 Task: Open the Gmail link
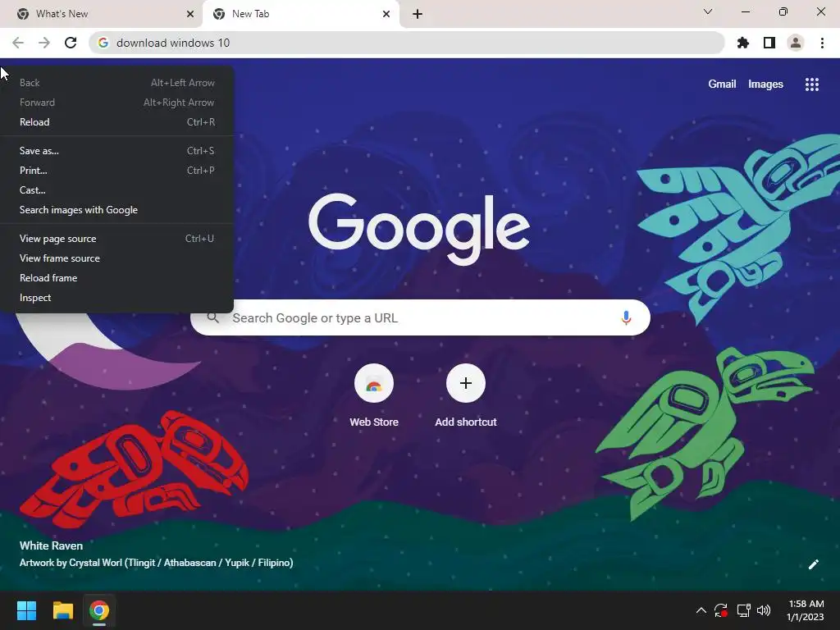722,84
